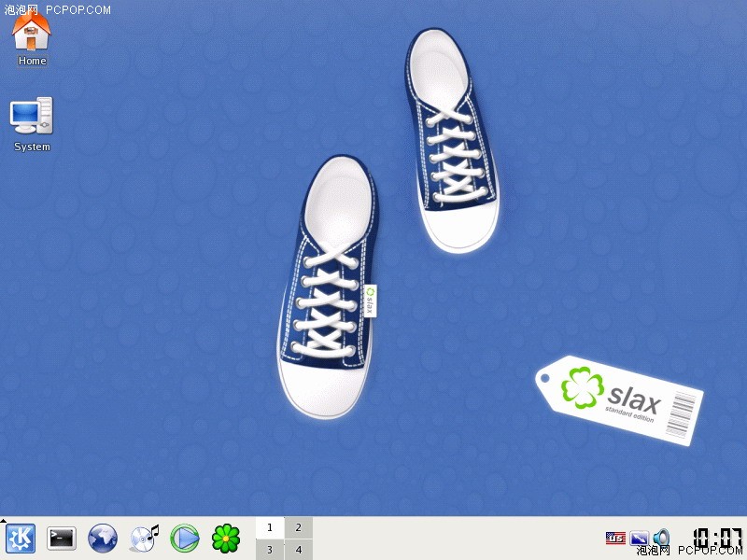The height and width of the screenshot is (560, 747).
Task: Launch the media player play-arrow icon
Action: click(x=184, y=539)
